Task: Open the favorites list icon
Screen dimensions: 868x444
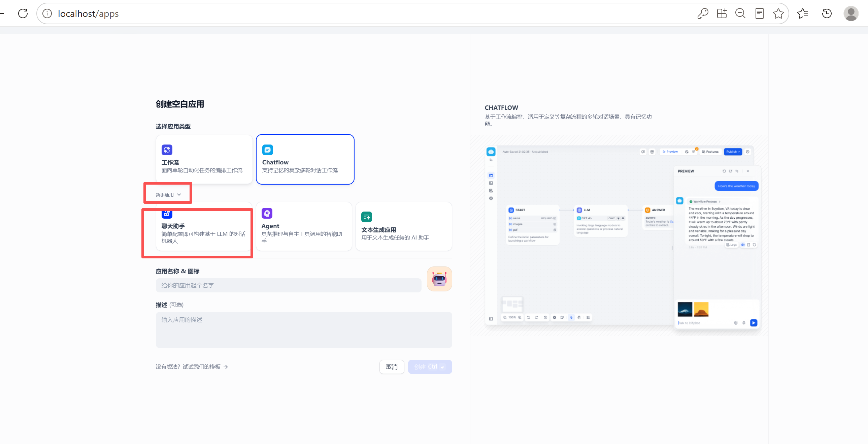Action: click(803, 13)
